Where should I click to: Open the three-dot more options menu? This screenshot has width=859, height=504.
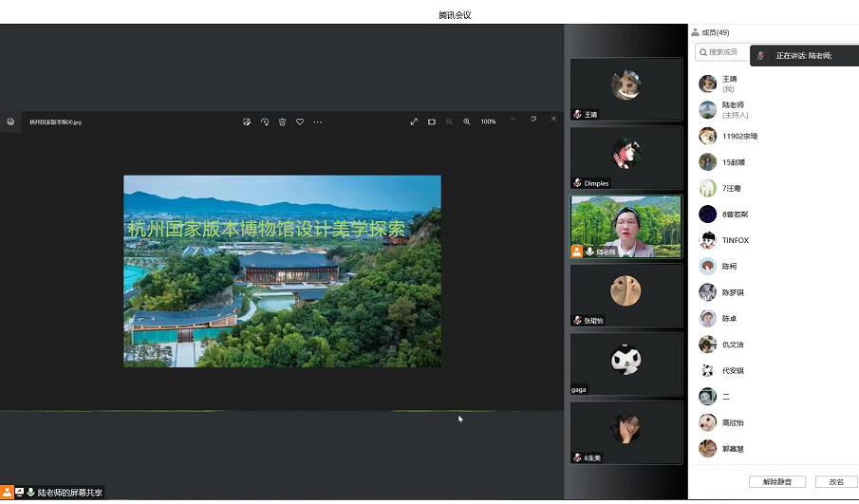318,121
